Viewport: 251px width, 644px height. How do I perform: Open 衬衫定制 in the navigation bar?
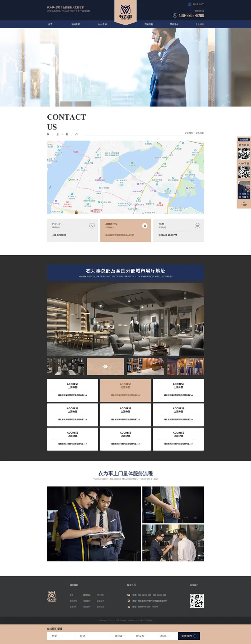click(103, 24)
